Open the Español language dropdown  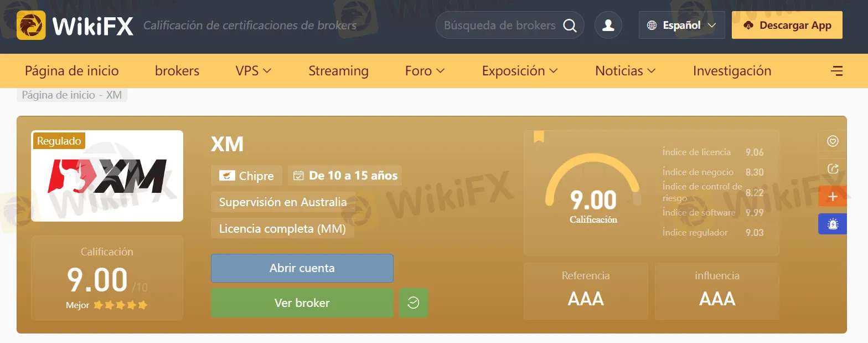point(682,25)
